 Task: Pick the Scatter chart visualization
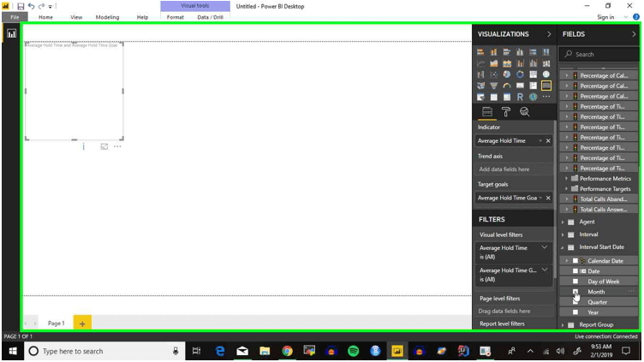click(x=493, y=74)
